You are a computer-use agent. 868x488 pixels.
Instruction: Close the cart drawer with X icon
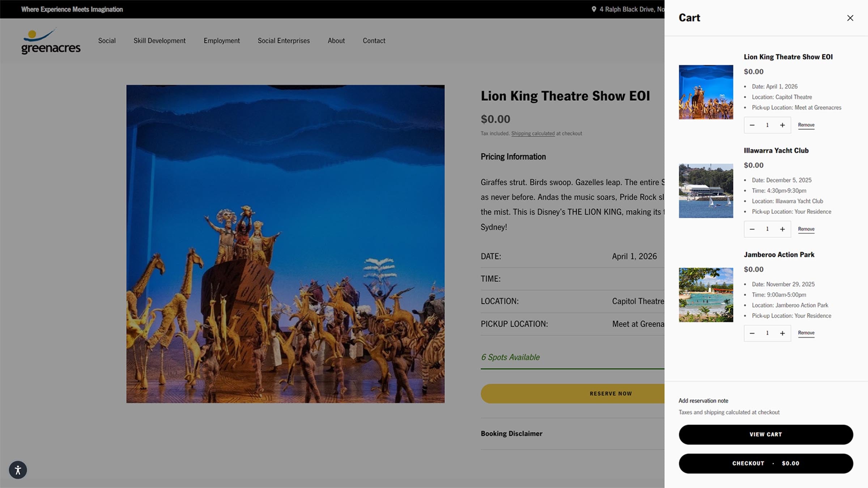click(850, 18)
